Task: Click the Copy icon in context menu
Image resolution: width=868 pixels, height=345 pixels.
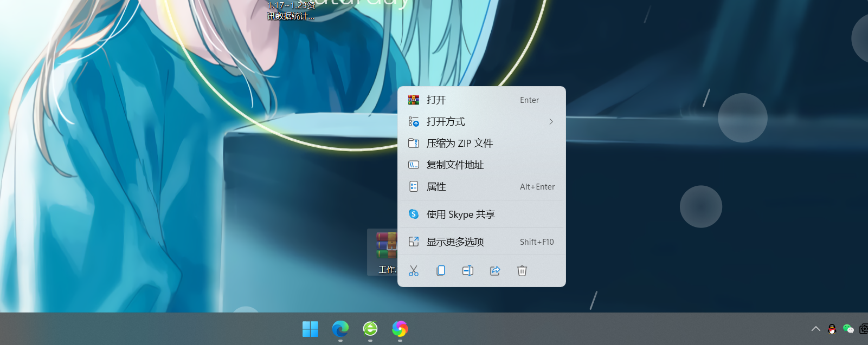Action: coord(441,271)
